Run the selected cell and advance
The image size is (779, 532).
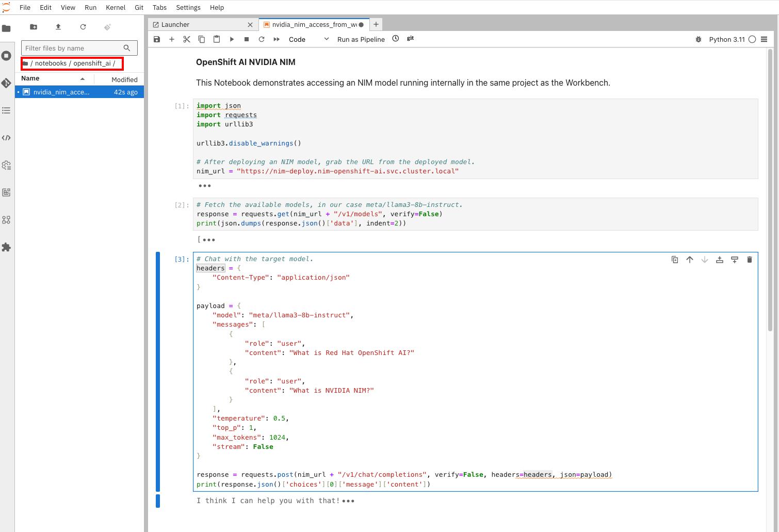coord(232,39)
